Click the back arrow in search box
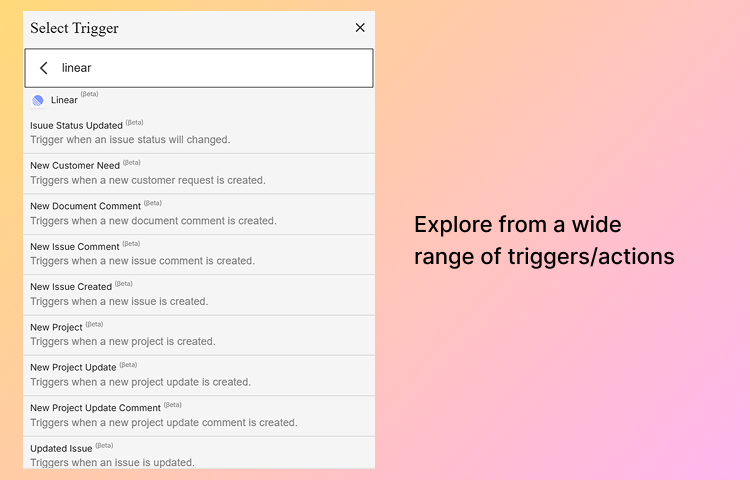 [x=44, y=68]
